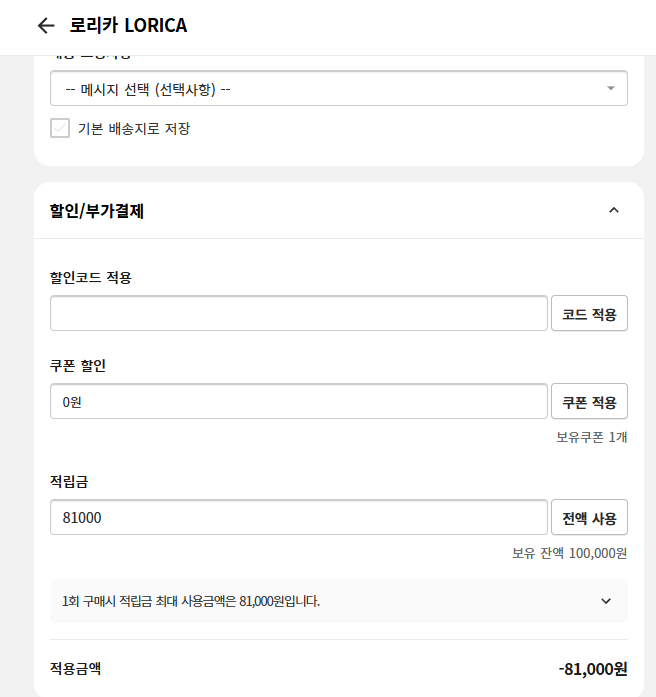Viewport: 656px width, 697px height.
Task: Click the 전액 사용 button
Action: pos(589,517)
